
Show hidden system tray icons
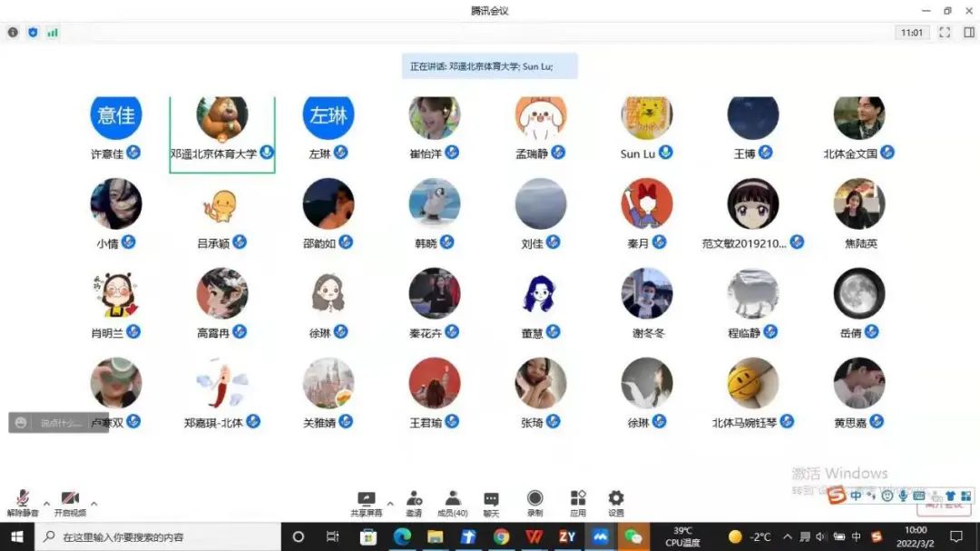pyautogui.click(x=788, y=536)
